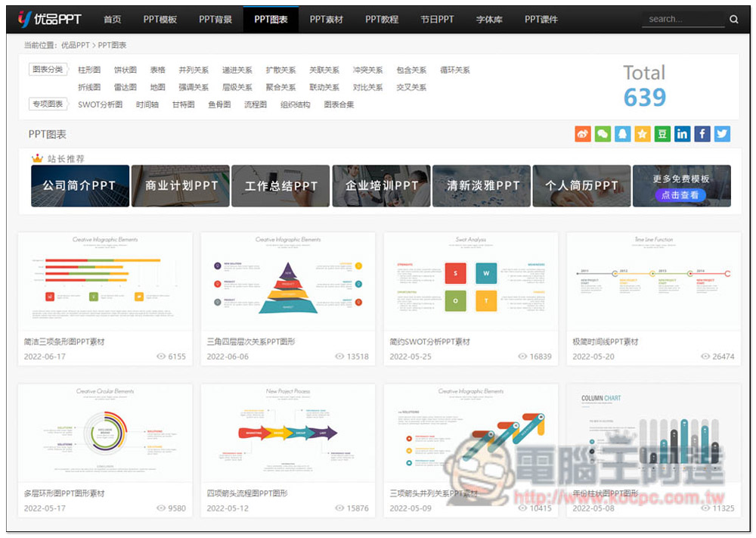Image resolution: width=756 pixels, height=538 pixels.
Task: Share page via QQ bell icon
Action: point(622,134)
